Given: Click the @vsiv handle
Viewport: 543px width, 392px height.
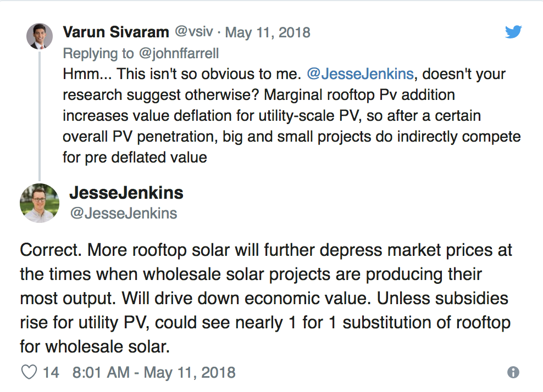Looking at the screenshot, I should tap(193, 32).
